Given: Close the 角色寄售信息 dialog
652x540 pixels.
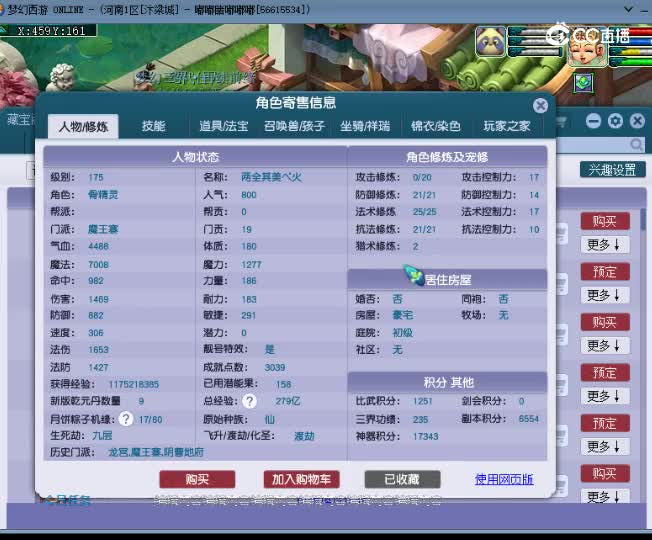Looking at the screenshot, I should coord(540,106).
